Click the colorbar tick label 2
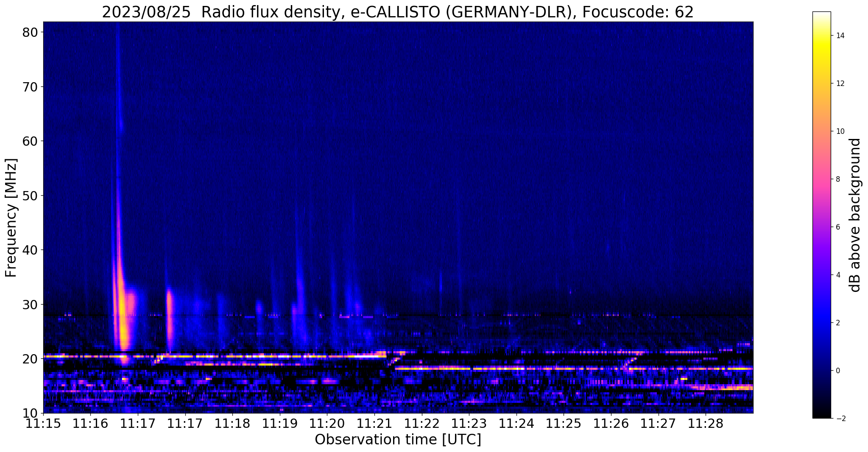The height and width of the screenshot is (452, 868). (x=838, y=323)
